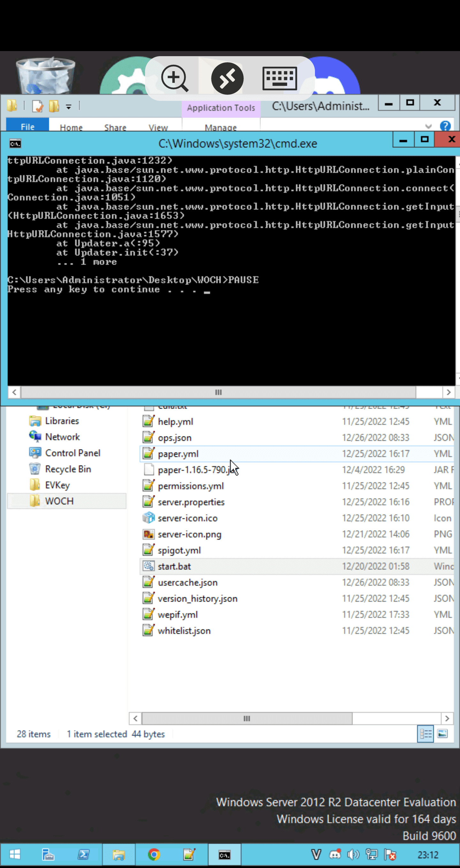Expand the Explorer ribbon with the chevron

click(428, 126)
